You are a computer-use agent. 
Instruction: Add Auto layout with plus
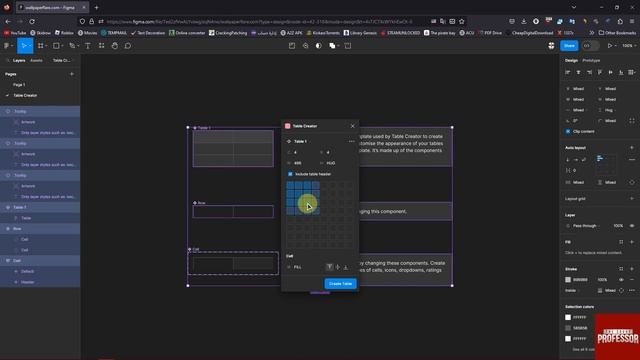pyautogui.click(x=632, y=147)
